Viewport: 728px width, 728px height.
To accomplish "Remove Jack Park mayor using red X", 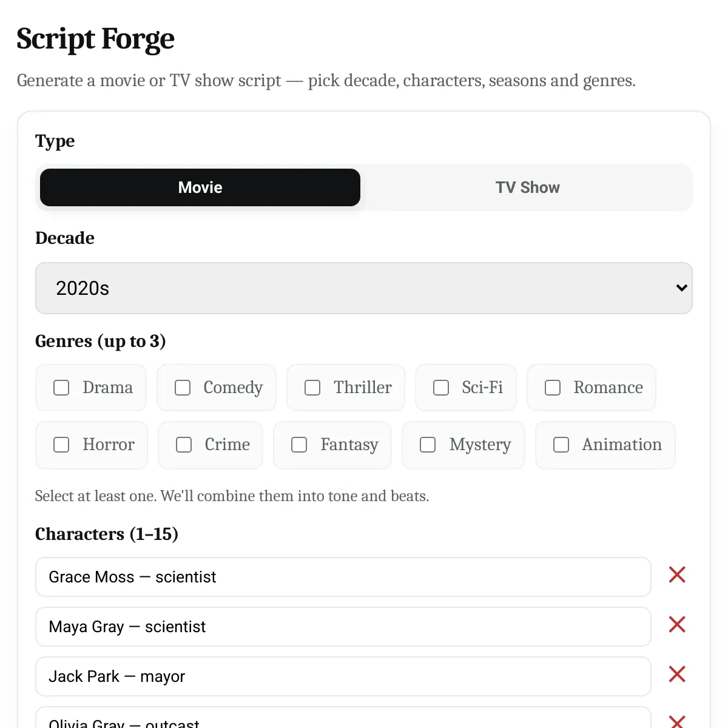I will click(676, 675).
